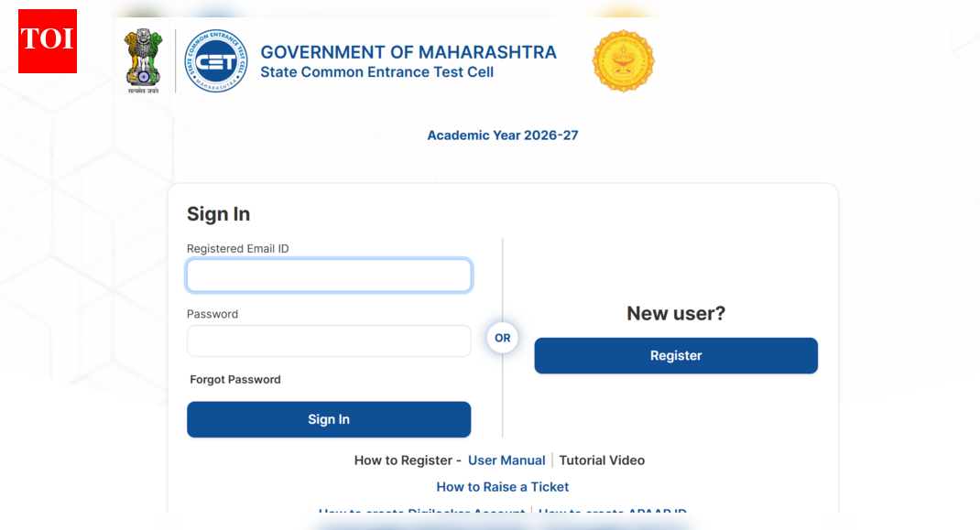Image resolution: width=980 pixels, height=530 pixels.
Task: Open the User Manual link
Action: (x=506, y=460)
